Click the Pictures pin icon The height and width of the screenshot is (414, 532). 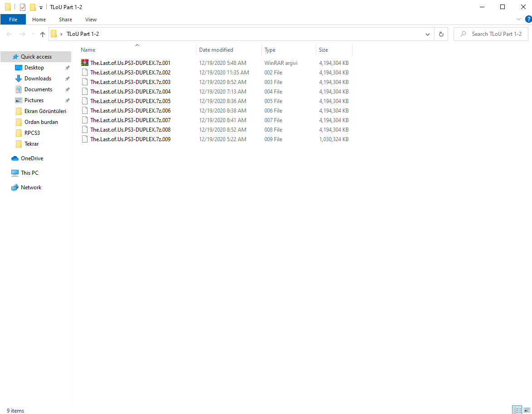pos(68,100)
